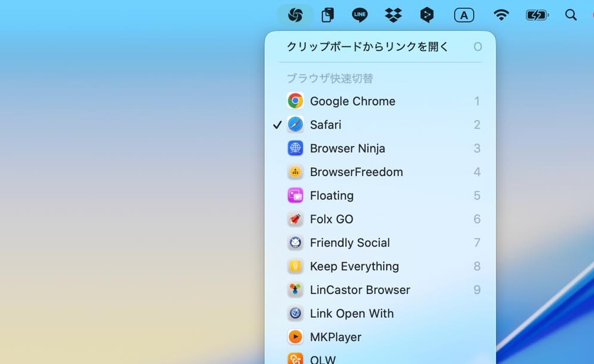The width and height of the screenshot is (594, 364).
Task: Open the Dropbox menu bar icon
Action: coord(393,15)
